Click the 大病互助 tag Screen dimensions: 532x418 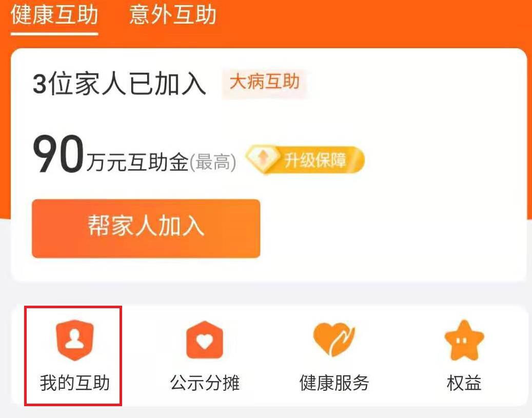265,82
